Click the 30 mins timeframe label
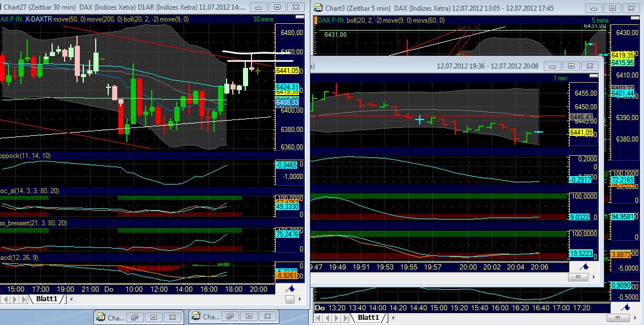644x325 pixels. pos(263,19)
